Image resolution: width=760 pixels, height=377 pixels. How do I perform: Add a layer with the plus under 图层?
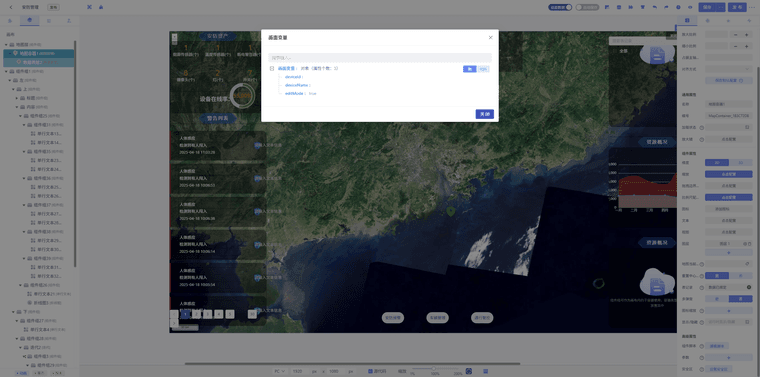(x=728, y=252)
